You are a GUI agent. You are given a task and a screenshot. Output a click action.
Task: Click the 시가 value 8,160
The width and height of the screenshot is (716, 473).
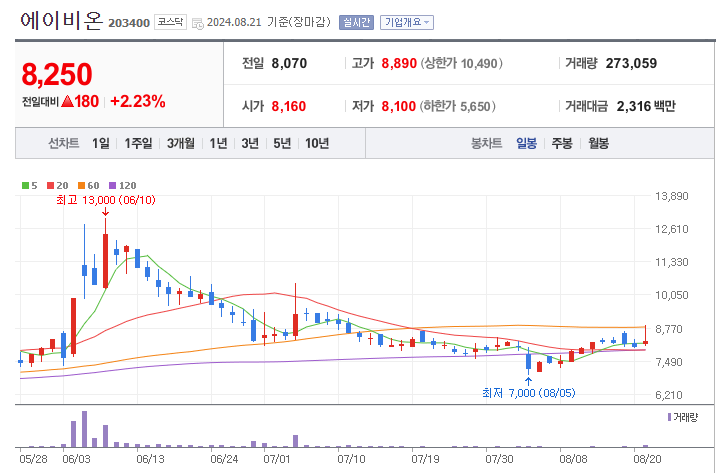click(x=289, y=106)
